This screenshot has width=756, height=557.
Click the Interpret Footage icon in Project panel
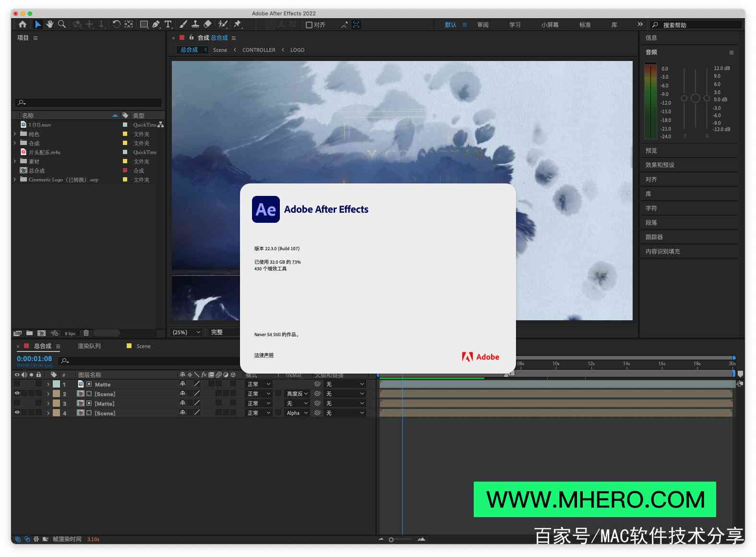coord(18,333)
